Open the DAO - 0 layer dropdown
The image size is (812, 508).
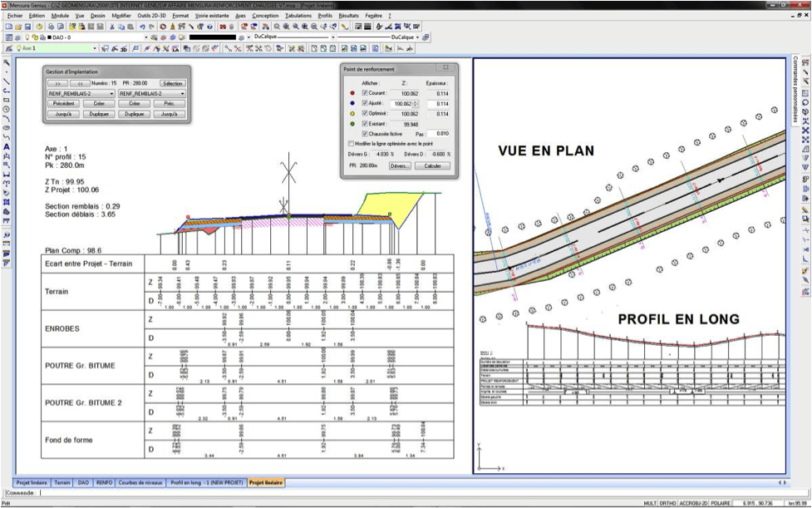pos(146,37)
